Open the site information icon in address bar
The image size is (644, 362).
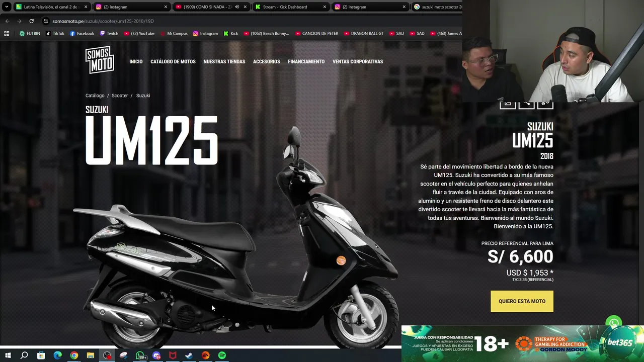click(x=46, y=21)
